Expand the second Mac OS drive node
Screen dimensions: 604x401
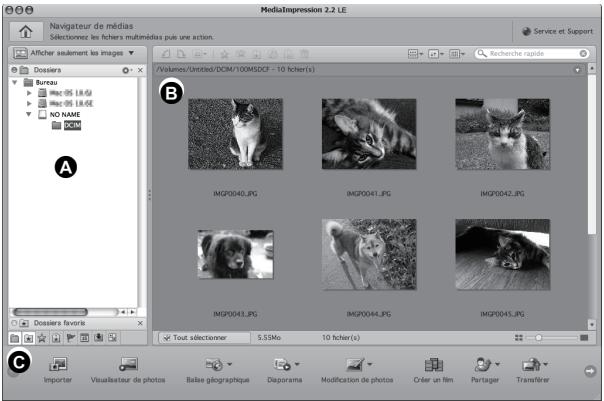[29, 103]
